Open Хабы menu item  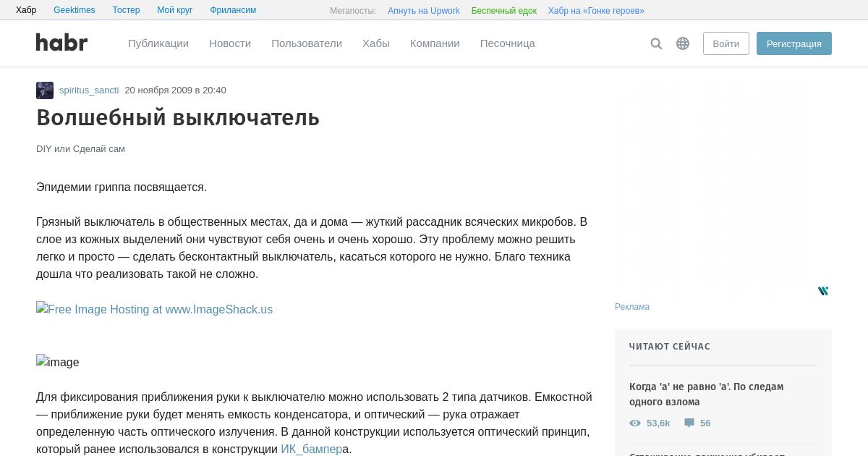pyautogui.click(x=376, y=43)
